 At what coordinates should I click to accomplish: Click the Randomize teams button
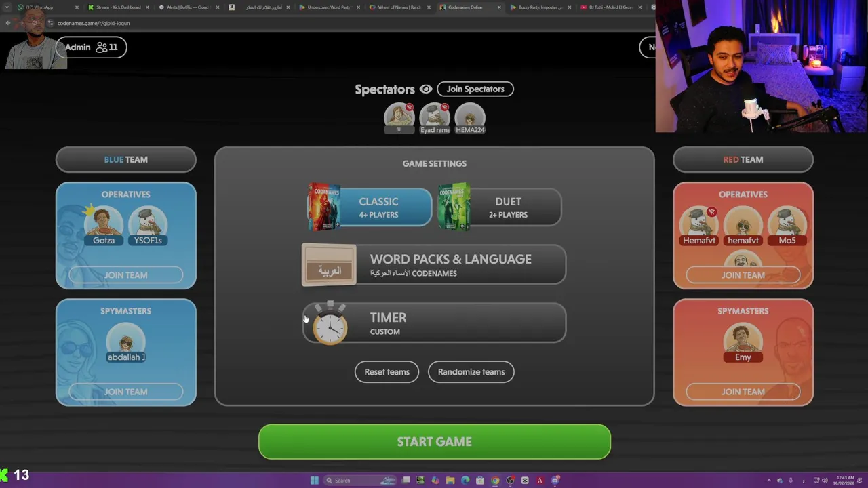(471, 371)
